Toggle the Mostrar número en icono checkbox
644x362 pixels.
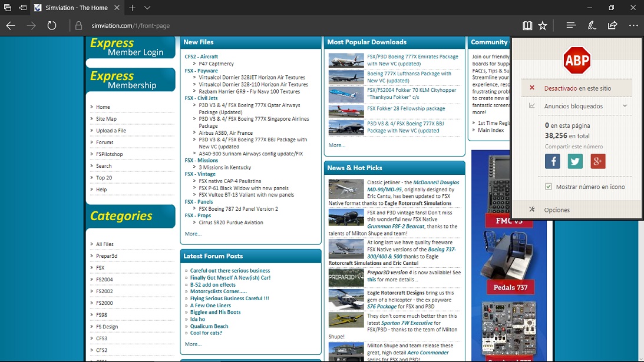coord(549,187)
